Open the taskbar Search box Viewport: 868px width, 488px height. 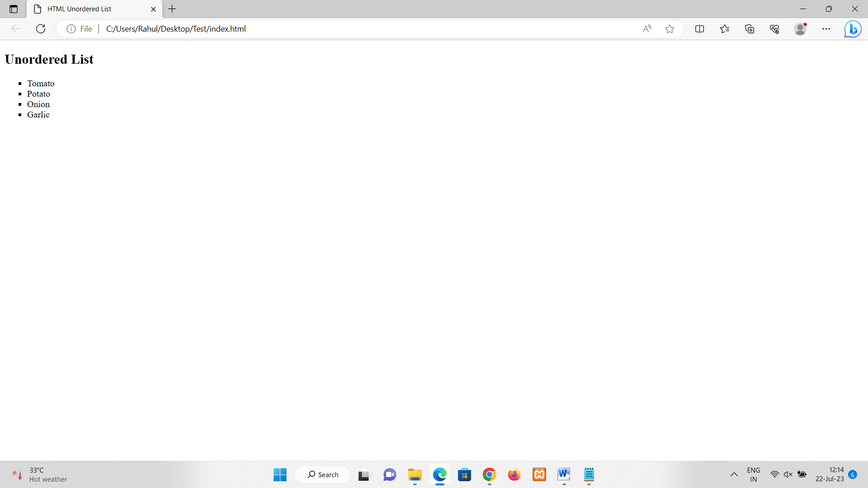[323, 474]
